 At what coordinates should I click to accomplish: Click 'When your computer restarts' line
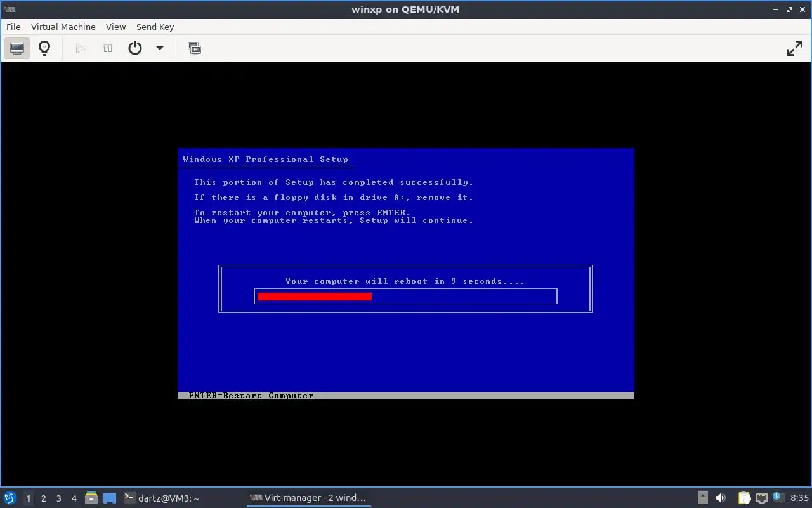(334, 220)
